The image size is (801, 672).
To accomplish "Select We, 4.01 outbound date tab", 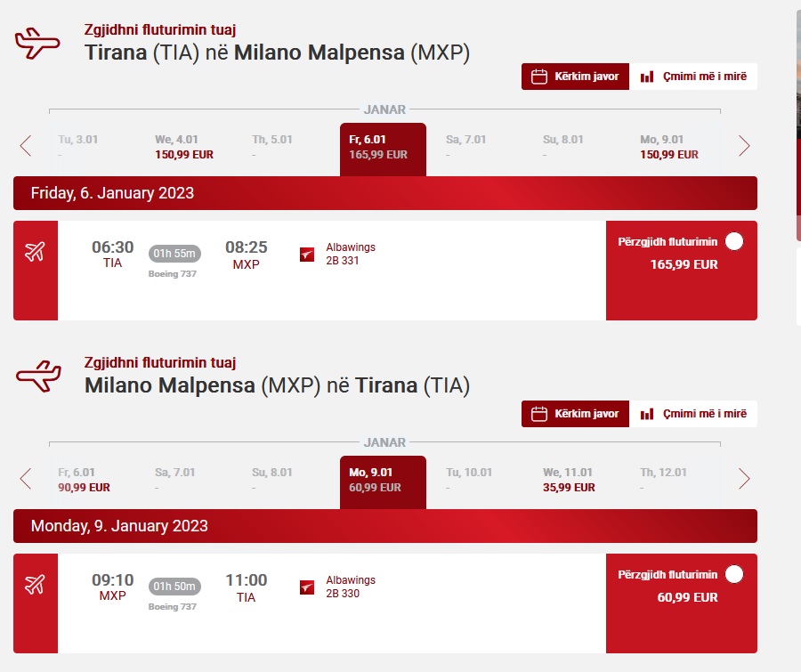I will tap(184, 147).
